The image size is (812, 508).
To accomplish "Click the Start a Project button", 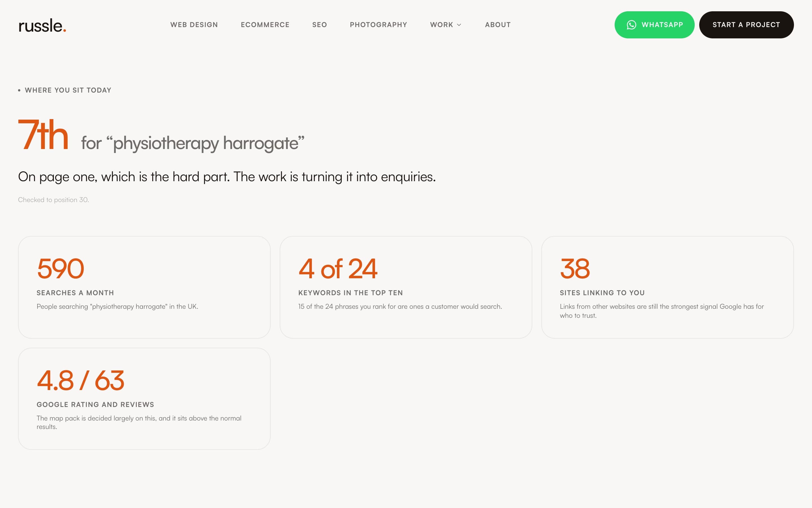I will [x=746, y=25].
